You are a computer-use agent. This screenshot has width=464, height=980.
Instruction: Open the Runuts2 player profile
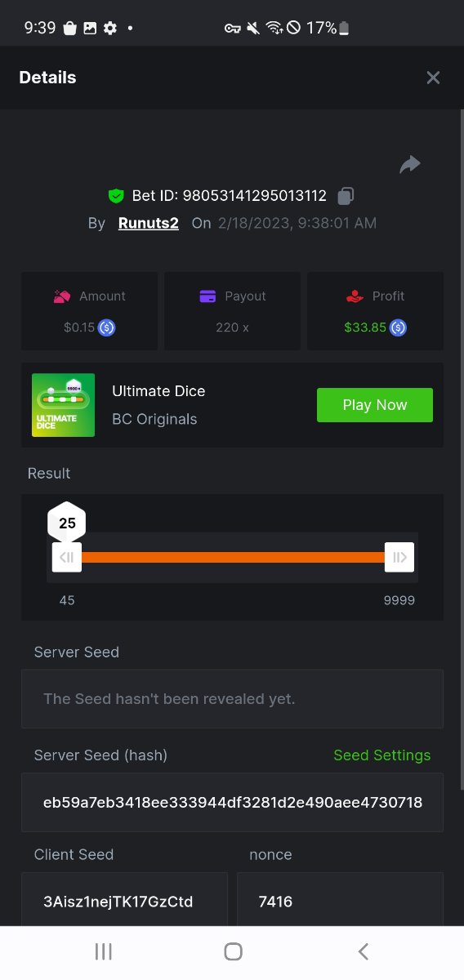pos(149,223)
